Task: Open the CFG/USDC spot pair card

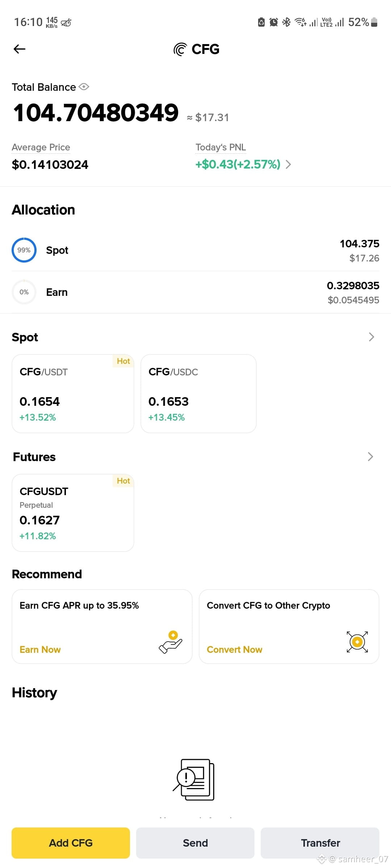Action: 198,393
